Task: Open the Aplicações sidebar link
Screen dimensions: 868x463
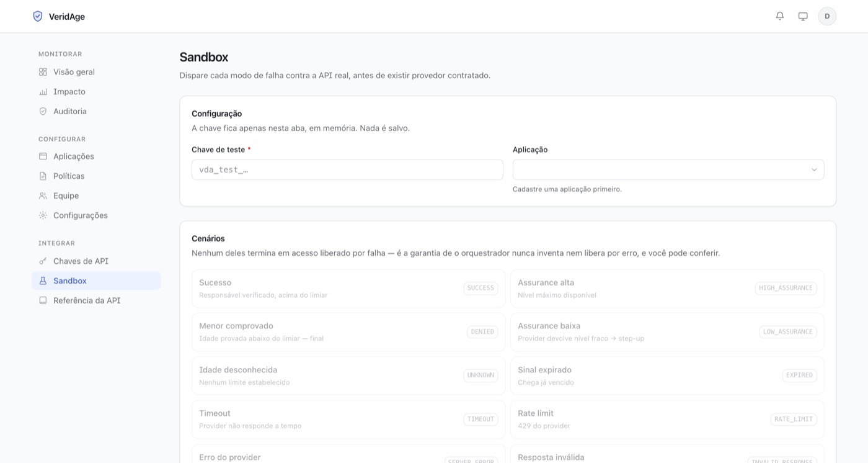Action: 96,156
